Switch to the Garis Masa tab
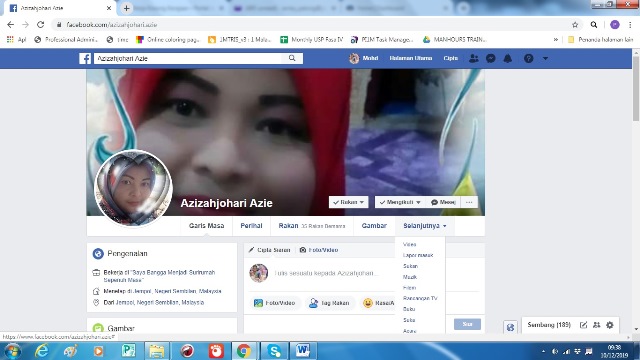 (x=207, y=226)
